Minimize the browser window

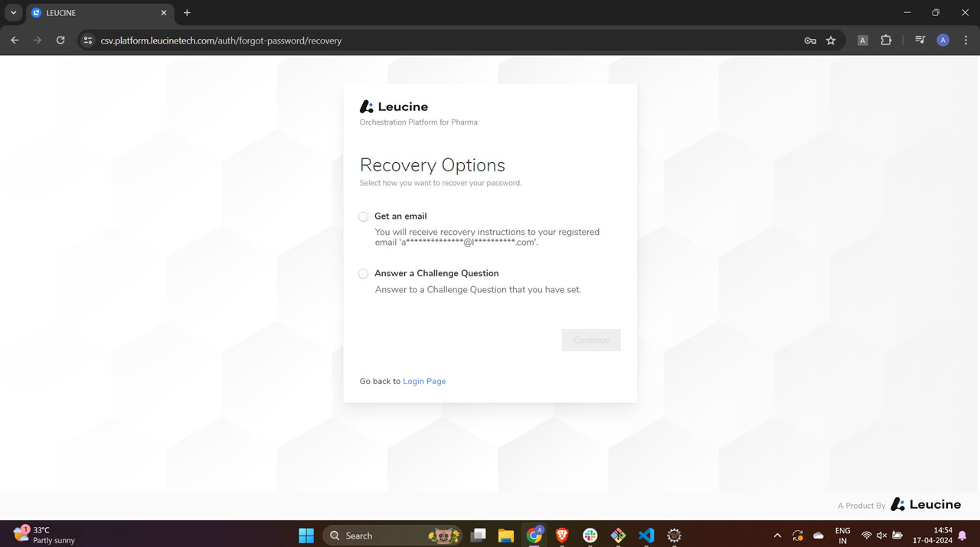click(907, 13)
